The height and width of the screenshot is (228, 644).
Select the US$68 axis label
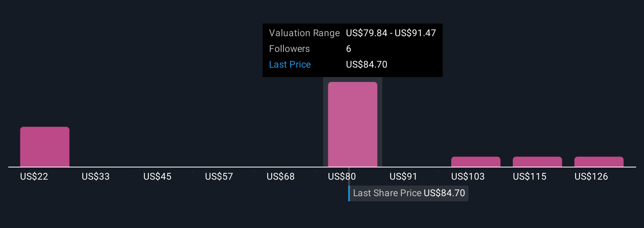(281, 177)
